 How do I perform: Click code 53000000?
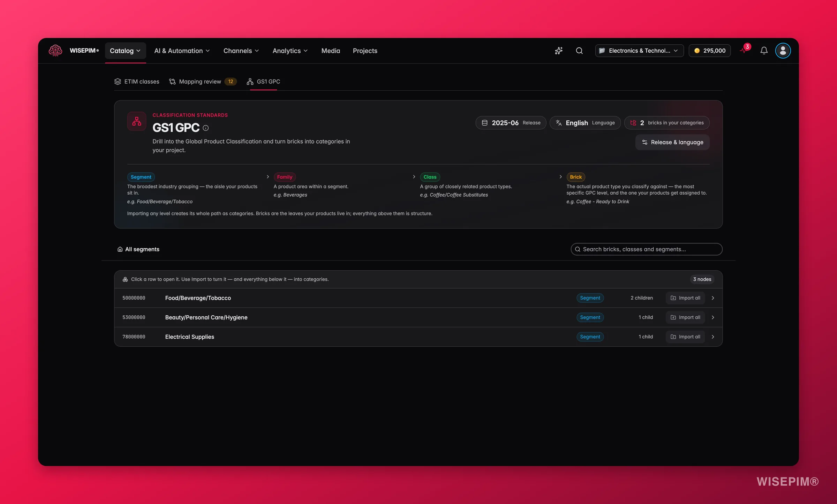pyautogui.click(x=134, y=317)
